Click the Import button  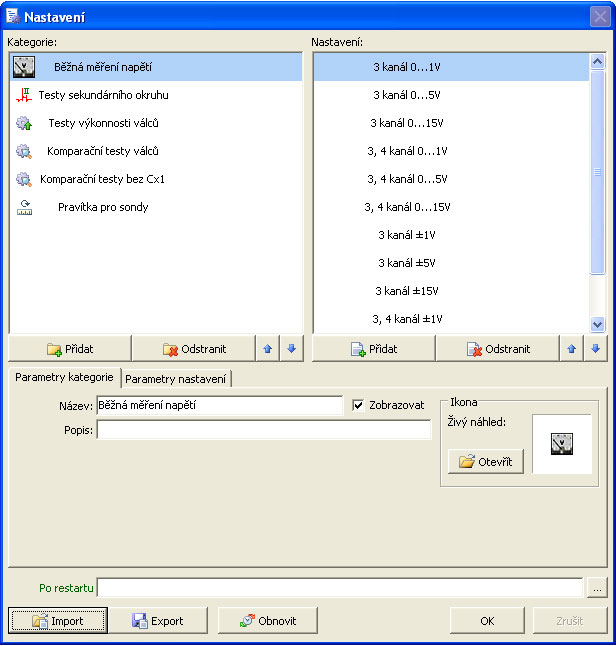click(57, 621)
